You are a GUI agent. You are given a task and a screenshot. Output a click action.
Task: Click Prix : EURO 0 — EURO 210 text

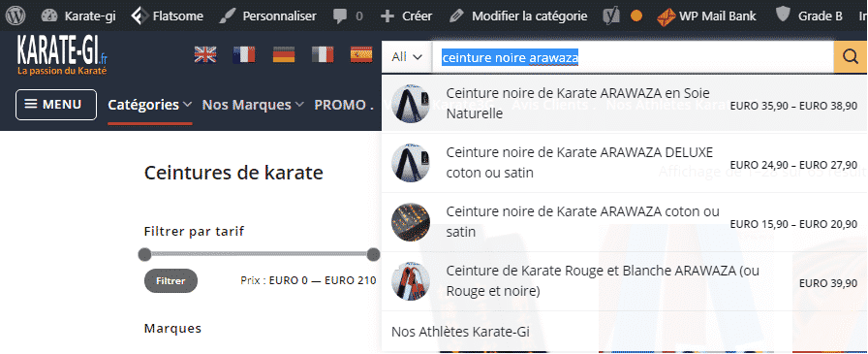pyautogui.click(x=308, y=281)
